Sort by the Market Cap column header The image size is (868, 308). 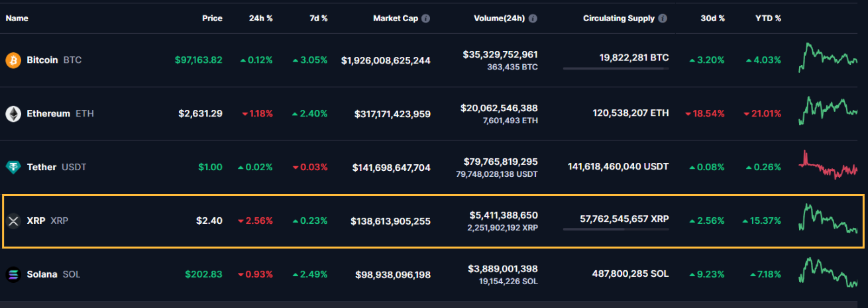396,19
